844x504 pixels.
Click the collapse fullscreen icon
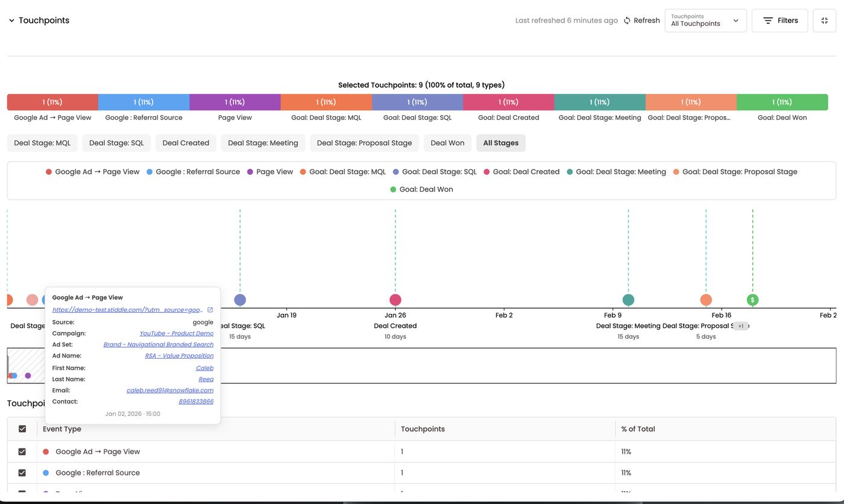[825, 20]
